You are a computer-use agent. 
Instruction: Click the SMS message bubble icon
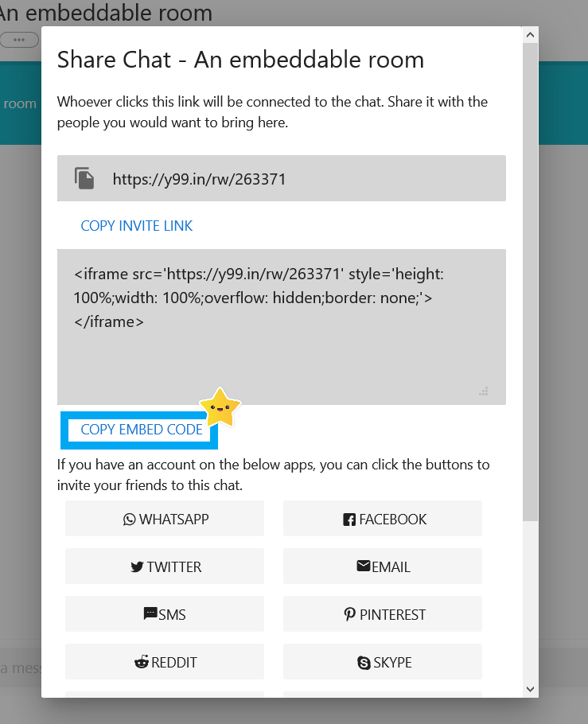[x=150, y=613]
